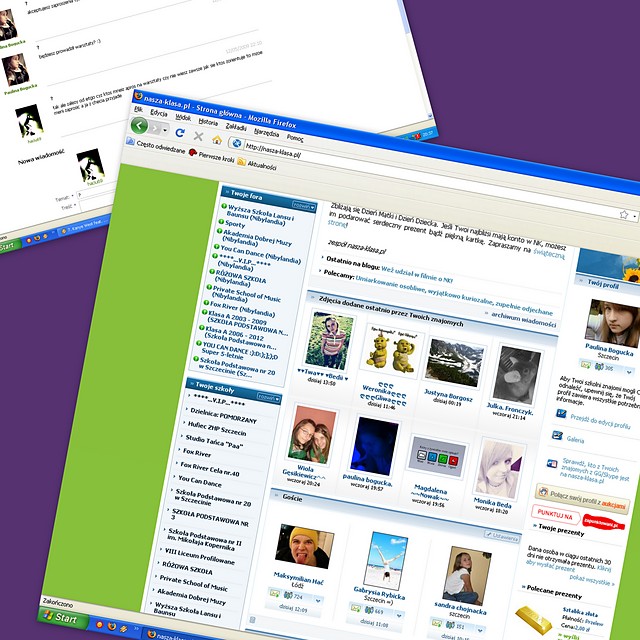640x640 pixels.
Task: Click Ustawienia button in Goście section
Action: pyautogui.click(x=502, y=537)
